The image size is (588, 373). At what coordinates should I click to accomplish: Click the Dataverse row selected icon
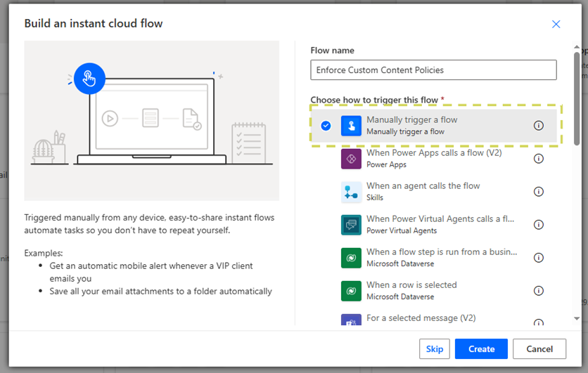351,291
